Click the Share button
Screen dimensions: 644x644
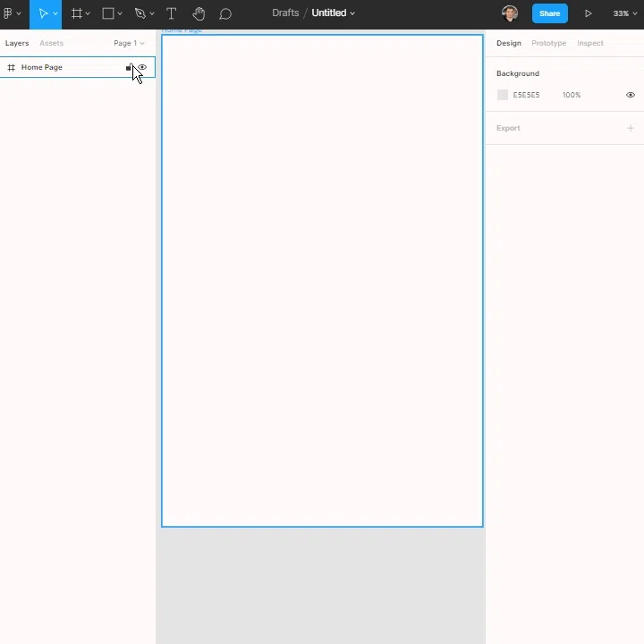click(549, 13)
